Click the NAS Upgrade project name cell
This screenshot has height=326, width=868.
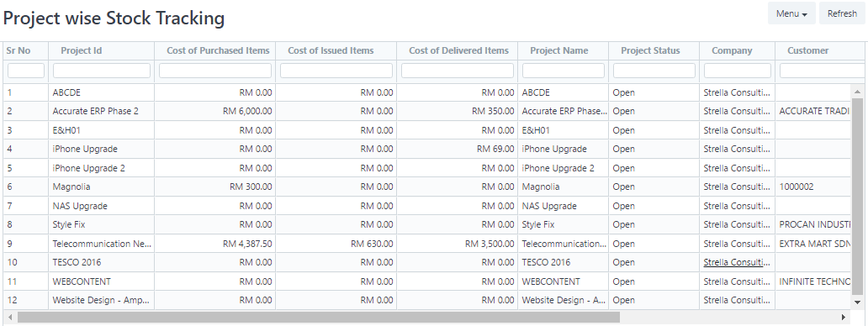point(563,206)
